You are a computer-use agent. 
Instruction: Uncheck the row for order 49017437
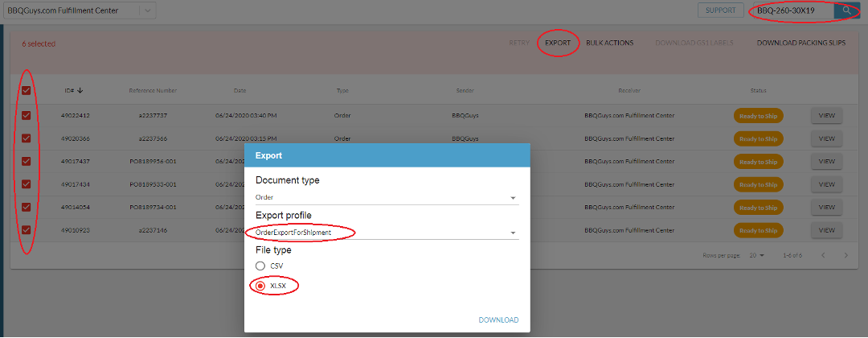point(26,161)
